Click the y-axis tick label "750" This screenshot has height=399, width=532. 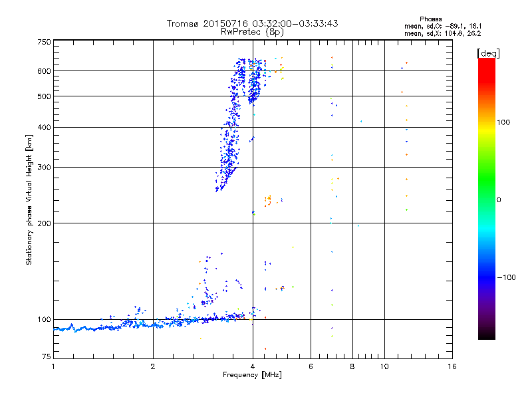(x=44, y=42)
